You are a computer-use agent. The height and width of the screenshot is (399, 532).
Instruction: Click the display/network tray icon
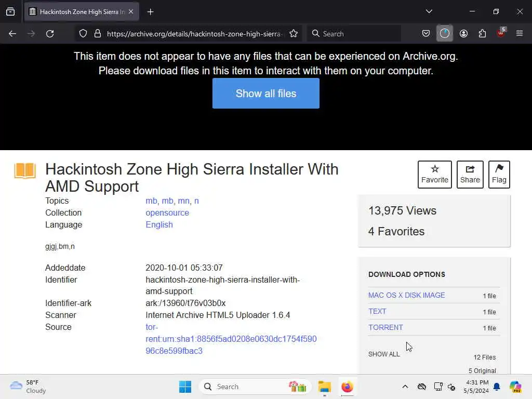pos(438,387)
